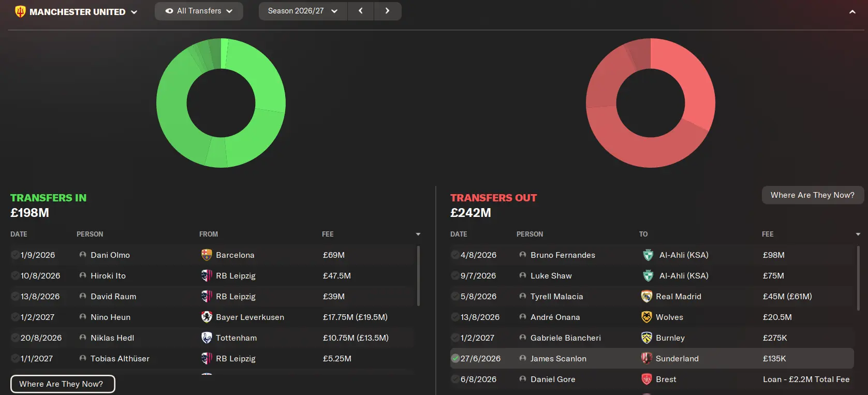868x395 pixels.
Task: Click RB Leipzig badge in David Raum row
Action: pos(207,296)
